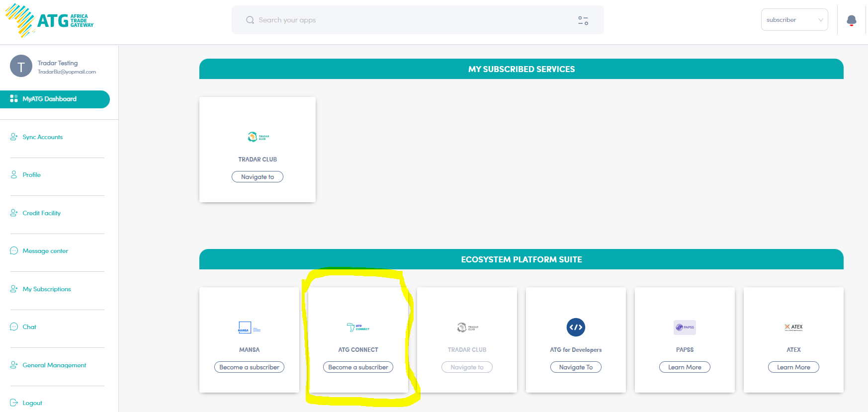Click the MANSA logo
868x412 pixels.
point(249,328)
